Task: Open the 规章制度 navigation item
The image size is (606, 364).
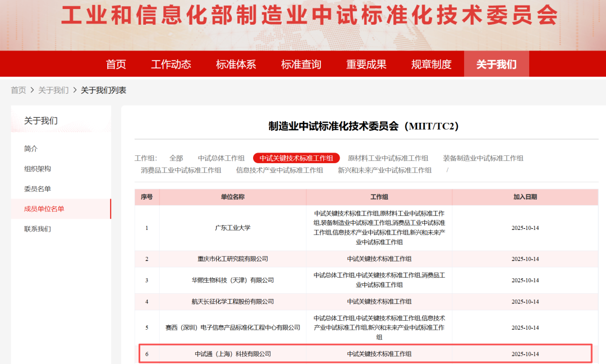Action: click(x=431, y=64)
